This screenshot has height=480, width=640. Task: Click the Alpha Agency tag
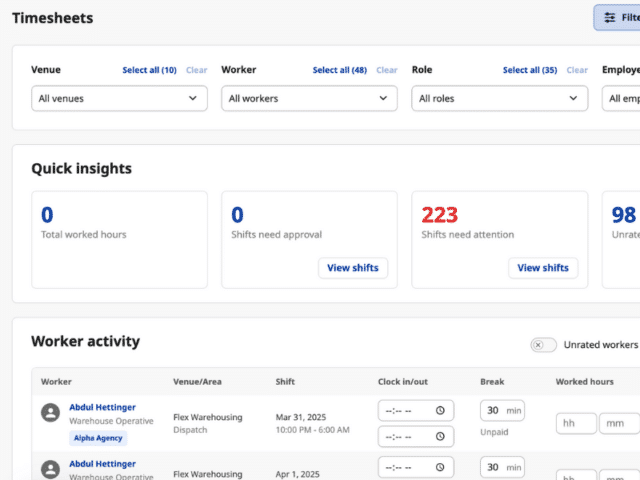(98, 438)
